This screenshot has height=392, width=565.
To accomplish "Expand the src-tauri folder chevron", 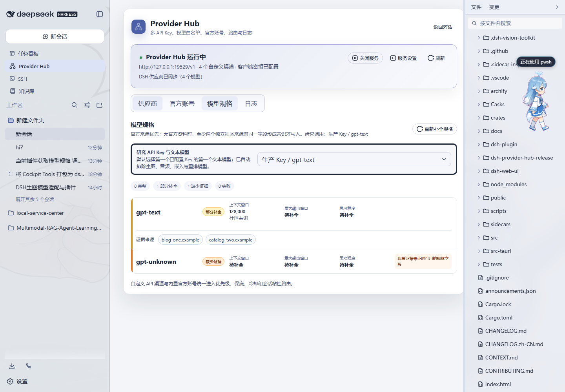I will click(479, 251).
